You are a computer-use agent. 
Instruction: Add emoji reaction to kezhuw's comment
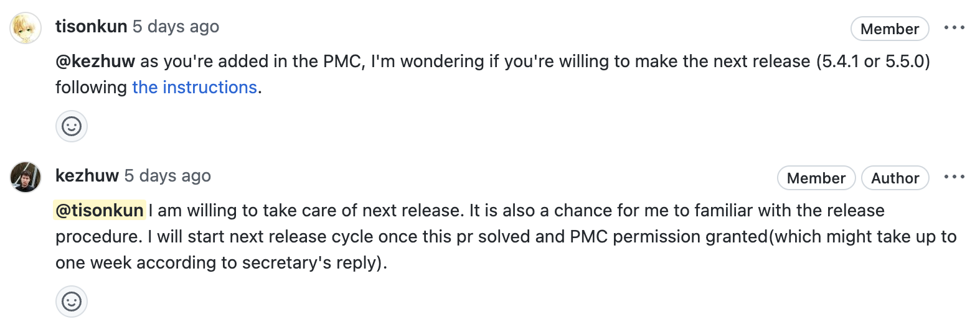pos(72,302)
